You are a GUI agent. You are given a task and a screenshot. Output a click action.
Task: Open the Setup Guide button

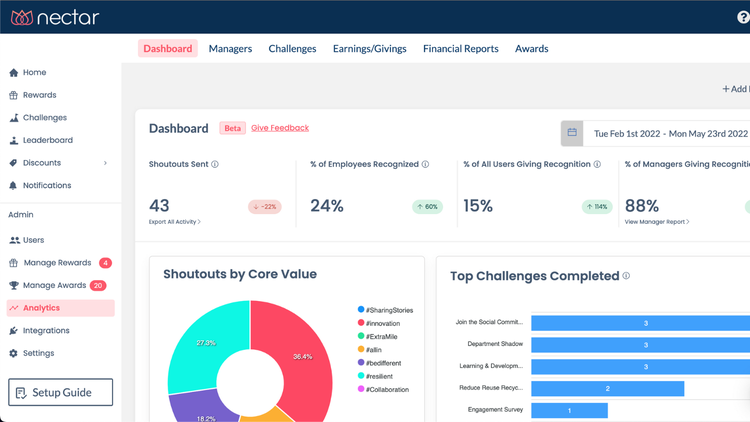(60, 393)
